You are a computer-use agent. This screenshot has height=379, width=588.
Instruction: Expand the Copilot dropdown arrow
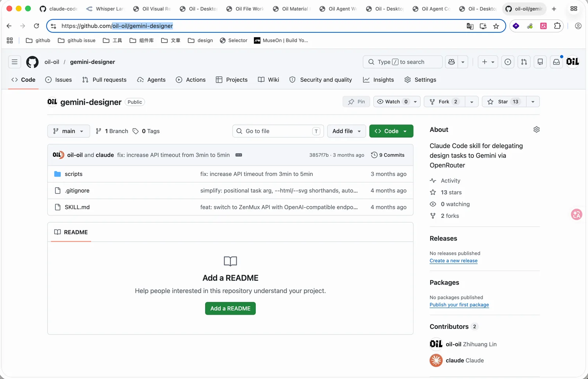pos(463,62)
